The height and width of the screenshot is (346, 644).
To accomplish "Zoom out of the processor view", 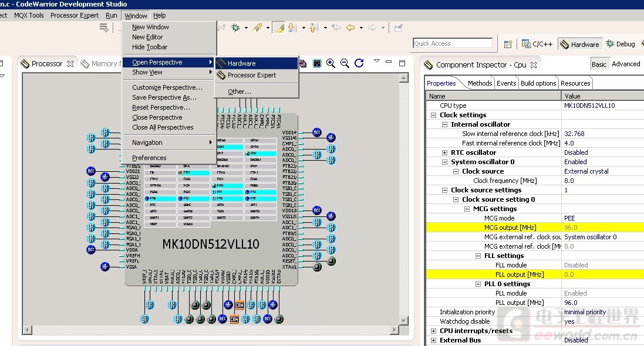I will pos(345,63).
